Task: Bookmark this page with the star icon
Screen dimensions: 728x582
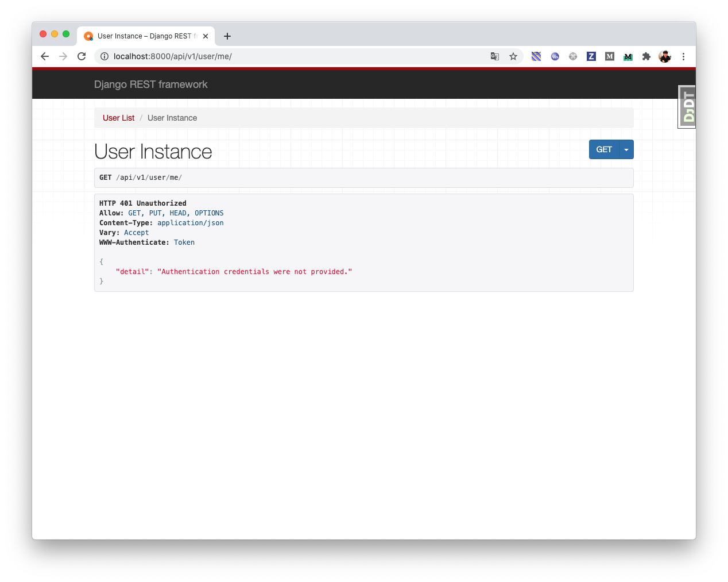Action: coord(513,56)
